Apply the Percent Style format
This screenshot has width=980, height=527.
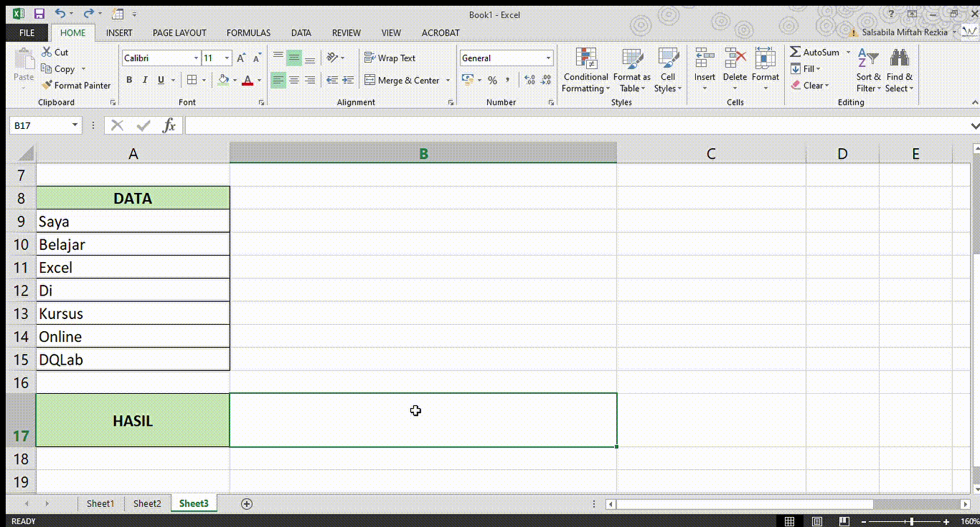click(492, 80)
